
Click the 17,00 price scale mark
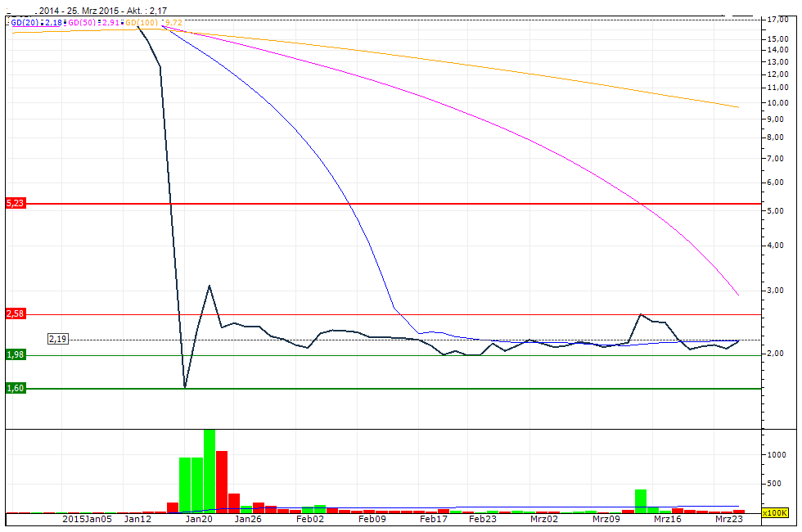pos(780,18)
